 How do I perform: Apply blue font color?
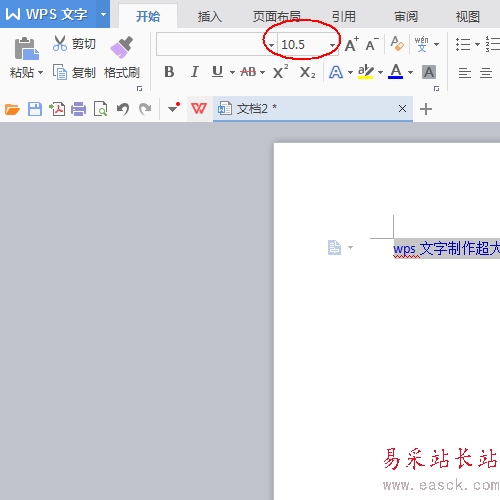(396, 71)
